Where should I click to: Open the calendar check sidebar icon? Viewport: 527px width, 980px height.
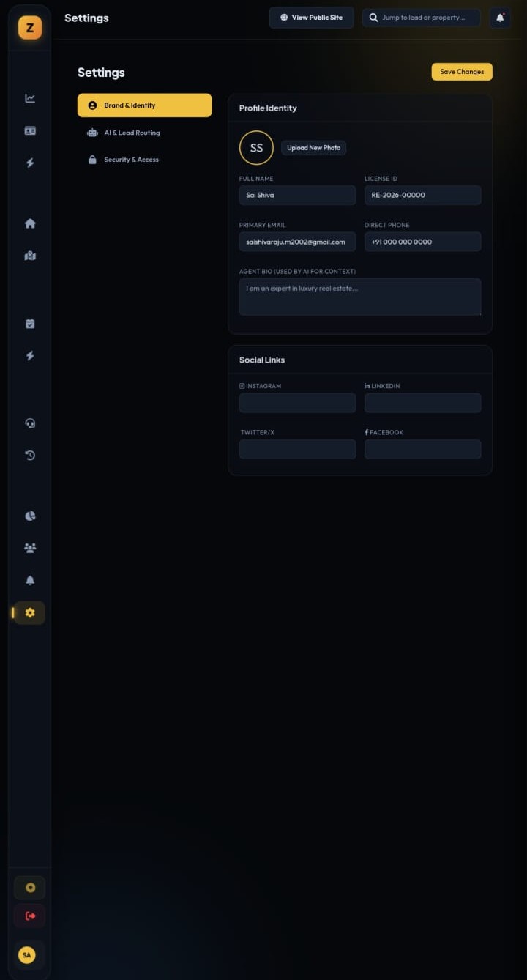tap(30, 323)
